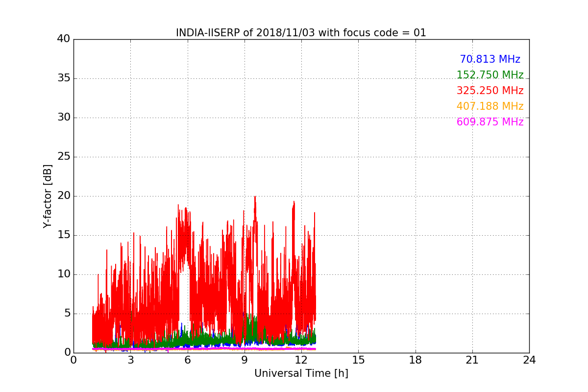Image resolution: width=588 pixels, height=392 pixels.
Task: Click the x-axis tick label 3
Action: [130, 360]
